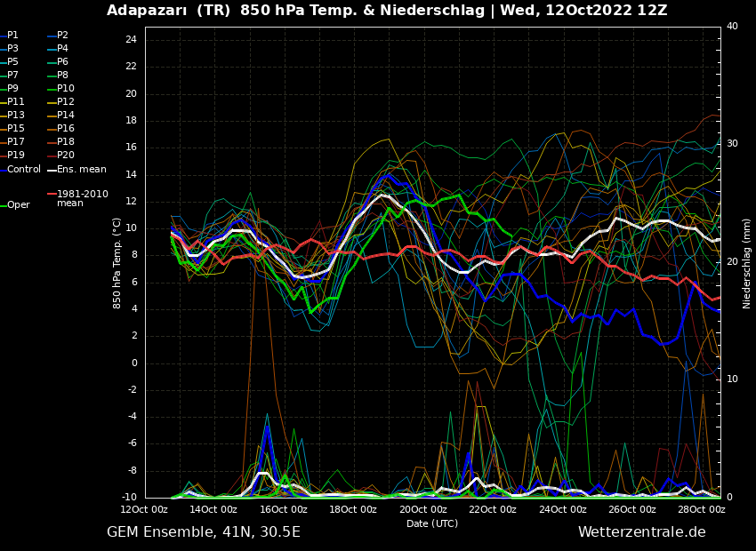This screenshot has height=551, width=756.
Task: Click the Control legend entry
Action: click(20, 169)
